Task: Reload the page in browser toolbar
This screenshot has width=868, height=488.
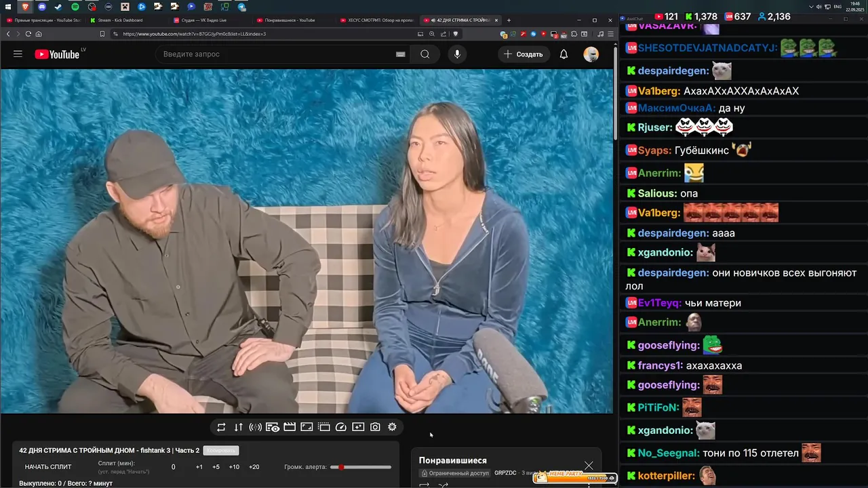Action: pos(28,34)
